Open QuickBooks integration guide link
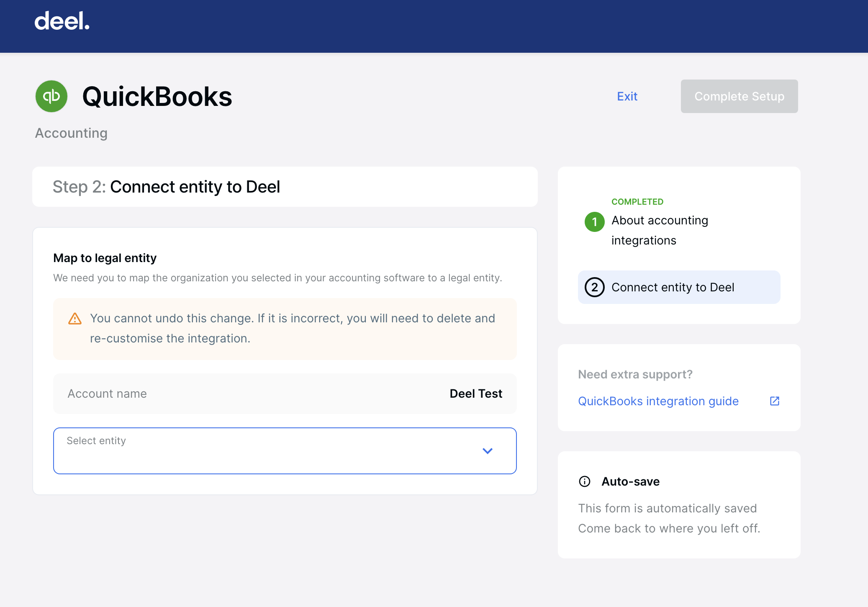Screen dimensions: 868x607 pyautogui.click(x=658, y=401)
